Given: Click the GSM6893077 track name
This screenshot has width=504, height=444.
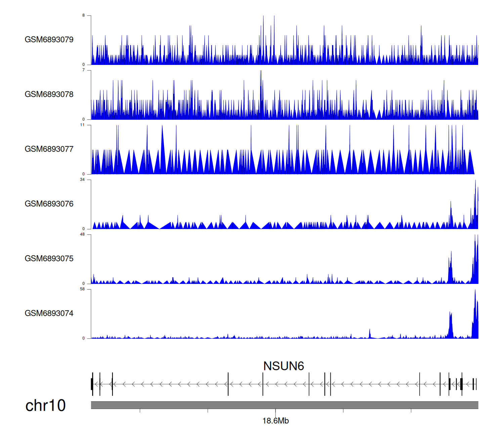Looking at the screenshot, I should [49, 149].
